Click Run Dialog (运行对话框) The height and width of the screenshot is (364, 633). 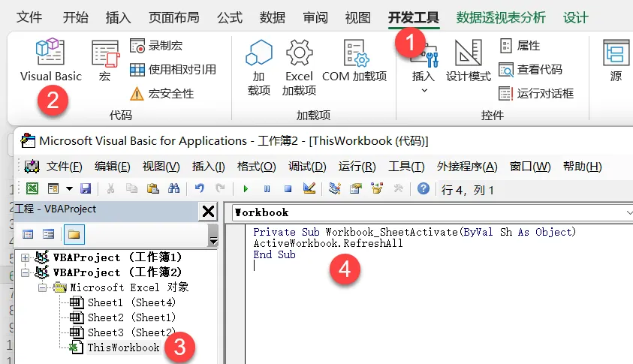(536, 94)
